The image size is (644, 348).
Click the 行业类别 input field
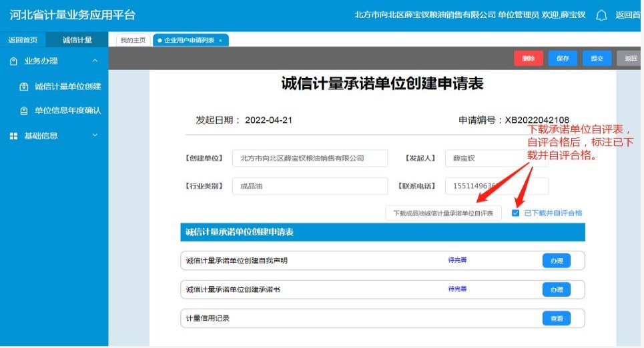pyautogui.click(x=310, y=187)
